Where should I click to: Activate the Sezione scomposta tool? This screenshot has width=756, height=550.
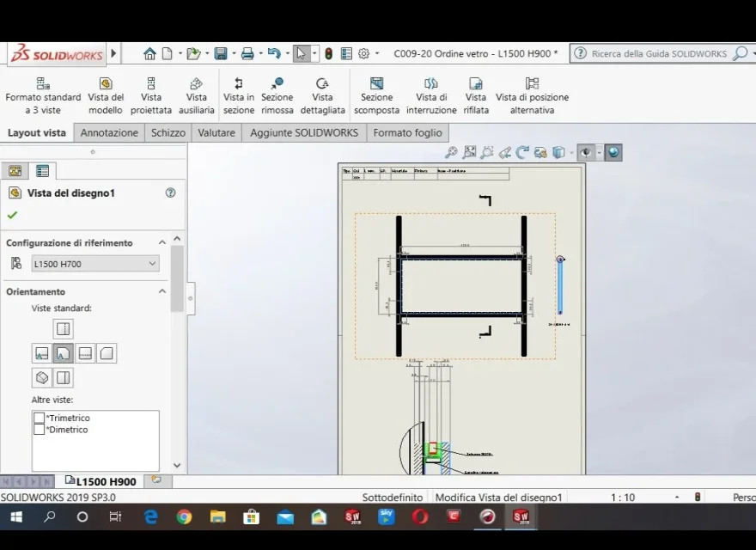tap(376, 95)
